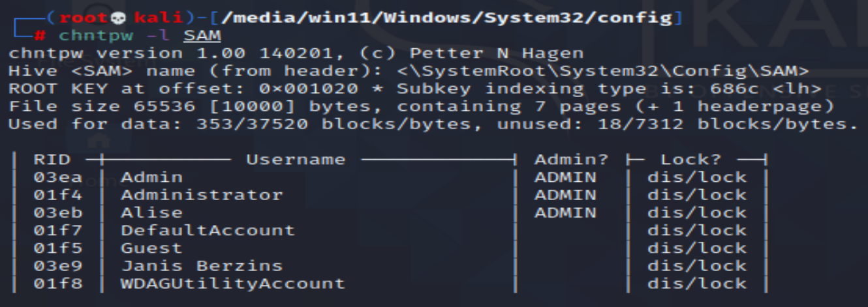Select the Admin username row entry
Viewport: 868px width, 307px height.
point(151,177)
